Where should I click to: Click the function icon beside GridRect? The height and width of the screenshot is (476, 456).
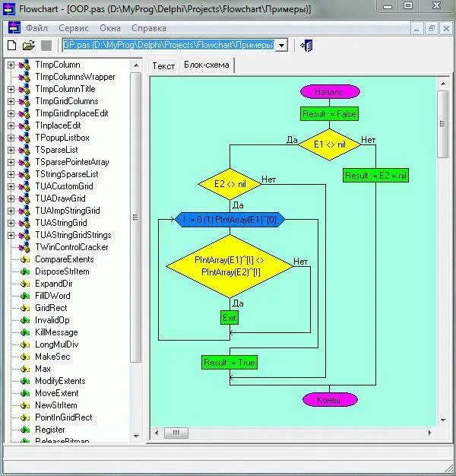point(25,308)
